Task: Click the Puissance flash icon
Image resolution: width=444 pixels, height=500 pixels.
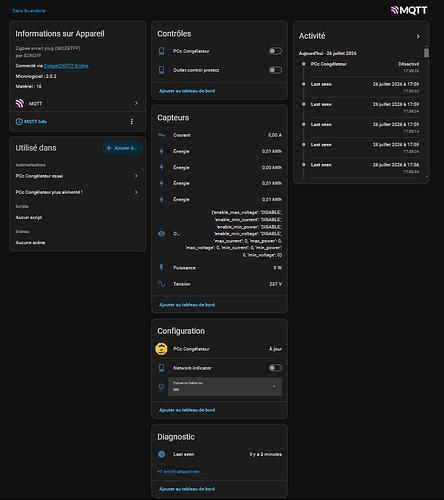Action: click(161, 268)
